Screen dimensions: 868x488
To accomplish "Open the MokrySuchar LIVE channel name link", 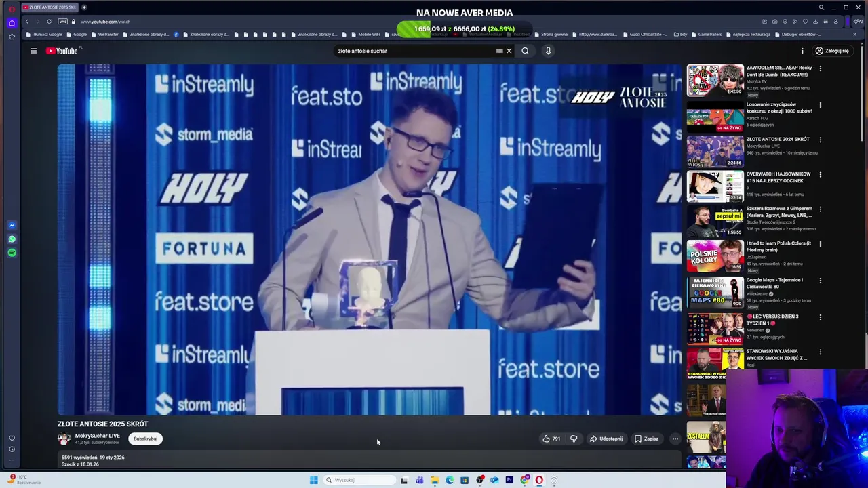I will (x=98, y=436).
